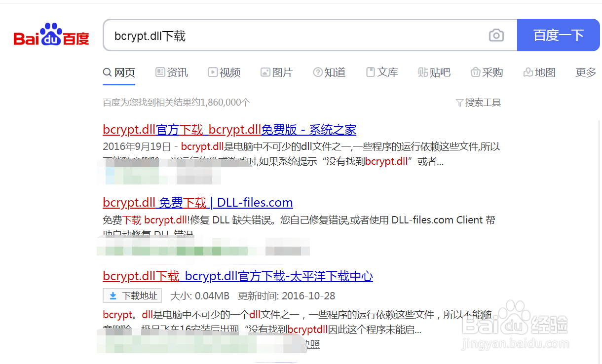Open 贴吧 using its icon
This screenshot has width=602, height=364.
click(423, 72)
